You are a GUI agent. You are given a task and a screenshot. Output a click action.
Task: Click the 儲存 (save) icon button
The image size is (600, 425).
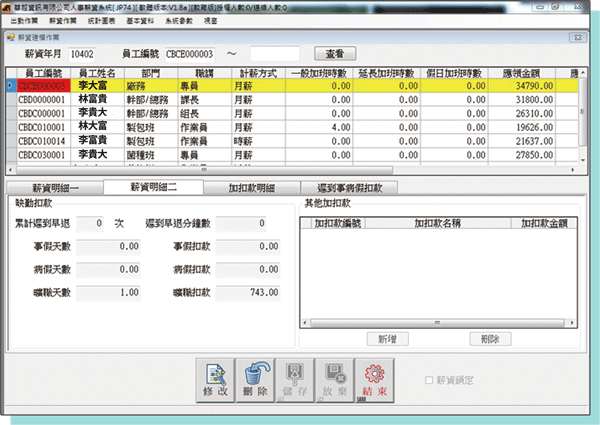(x=290, y=378)
